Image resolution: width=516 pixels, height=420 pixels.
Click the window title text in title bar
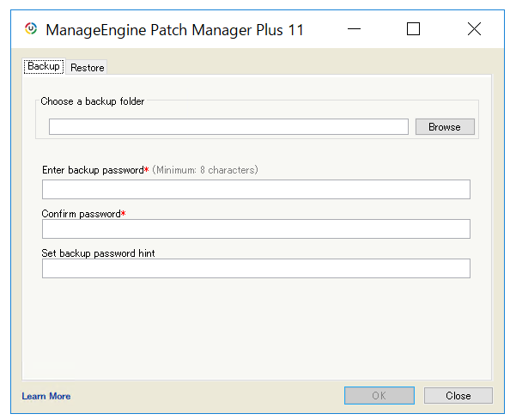pos(174,30)
